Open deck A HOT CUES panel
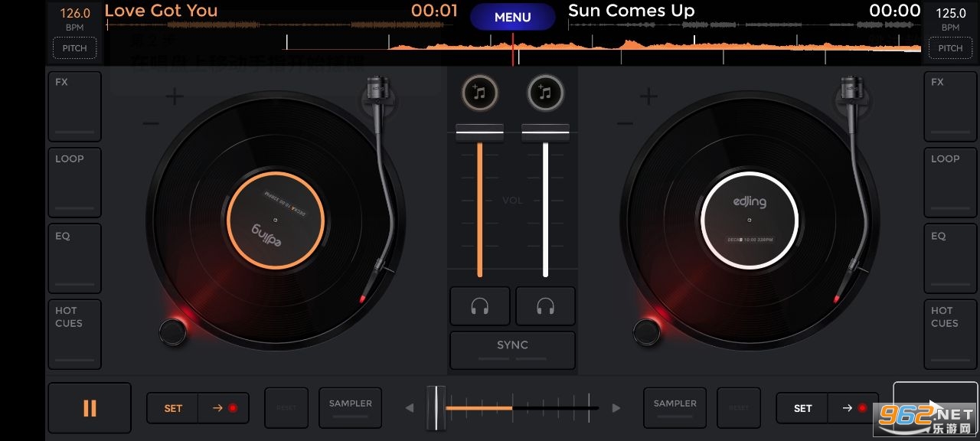 click(74, 335)
